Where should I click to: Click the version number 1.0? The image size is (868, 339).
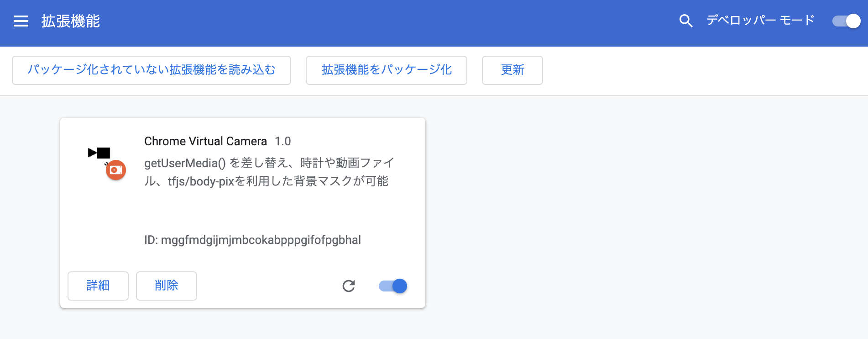283,141
